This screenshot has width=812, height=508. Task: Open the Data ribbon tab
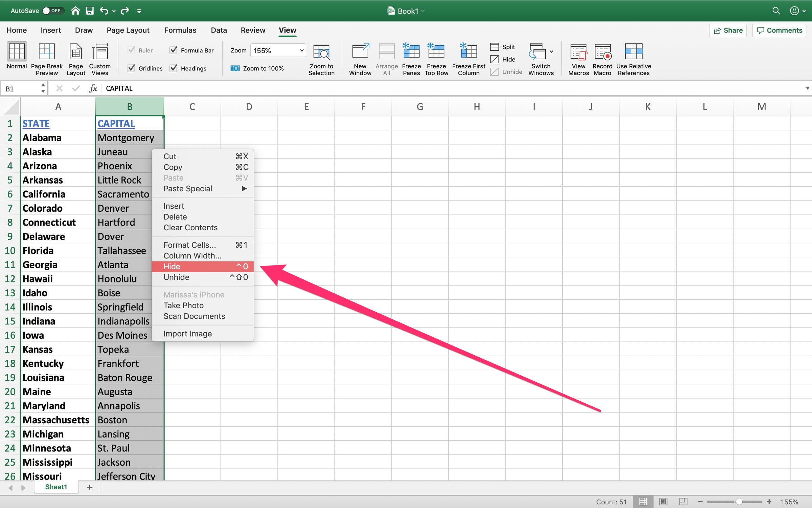[x=219, y=30]
